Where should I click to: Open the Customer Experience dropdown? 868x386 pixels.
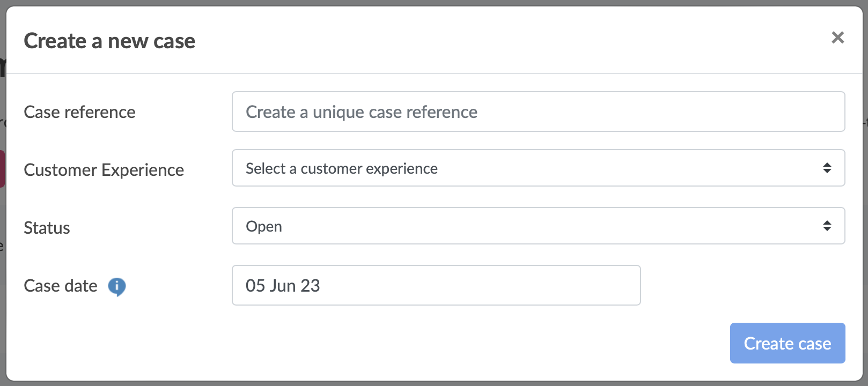[x=538, y=168]
